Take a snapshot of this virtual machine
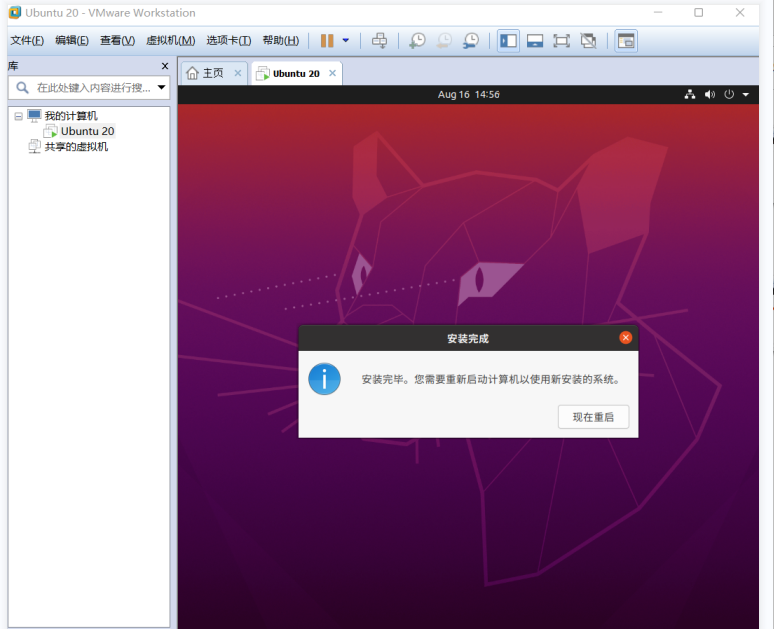 (417, 40)
